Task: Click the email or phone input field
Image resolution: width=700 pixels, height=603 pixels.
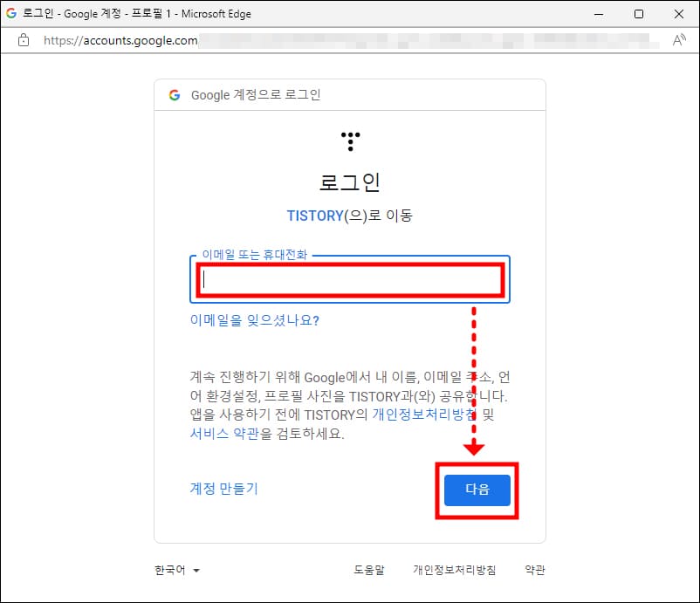Action: click(x=349, y=278)
